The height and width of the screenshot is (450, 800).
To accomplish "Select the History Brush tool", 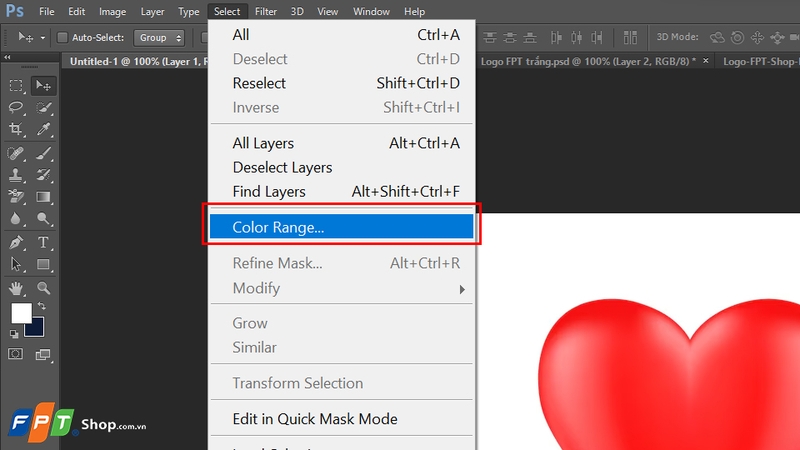I will [x=43, y=175].
